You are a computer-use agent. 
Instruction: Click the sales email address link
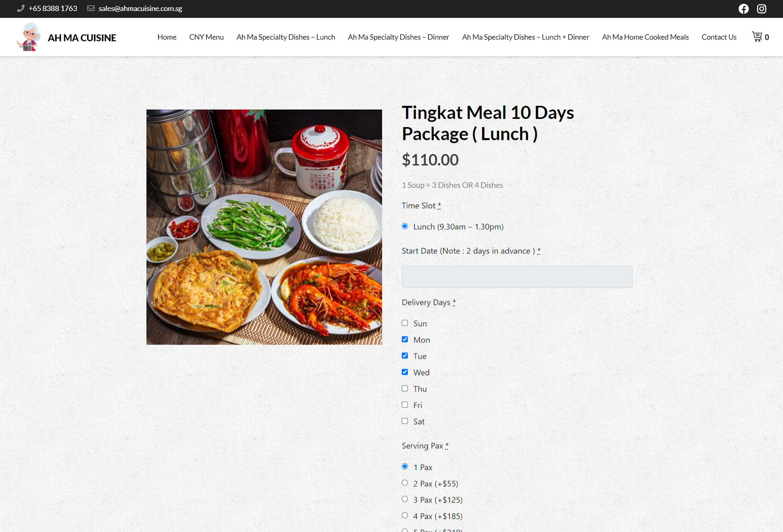point(140,8)
